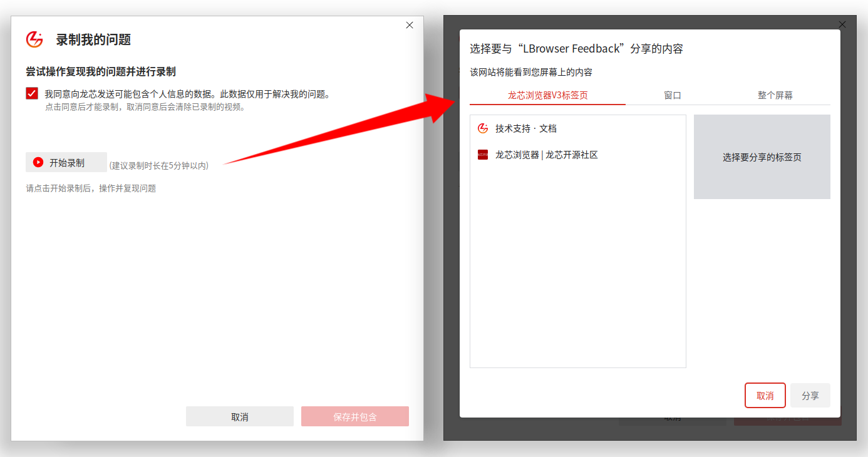Click the 该网站将能看到您屏幕上的内容 notice text
This screenshot has width=868, height=457.
(531, 72)
